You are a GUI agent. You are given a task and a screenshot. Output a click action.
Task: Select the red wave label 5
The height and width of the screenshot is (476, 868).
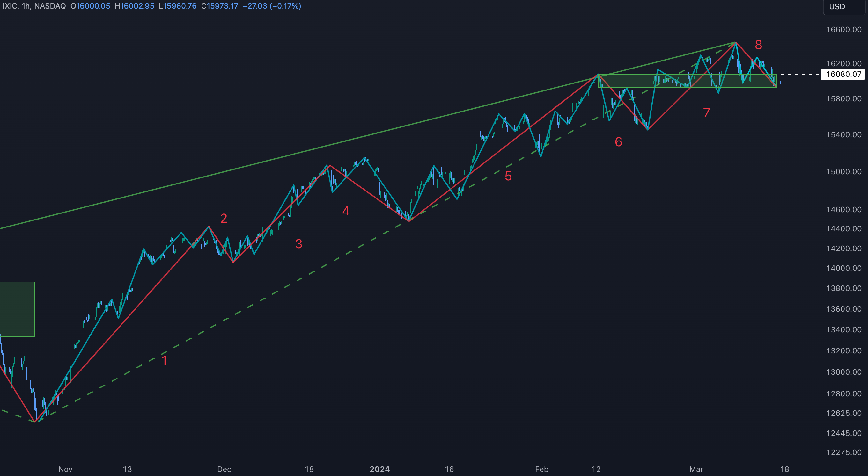(x=508, y=176)
